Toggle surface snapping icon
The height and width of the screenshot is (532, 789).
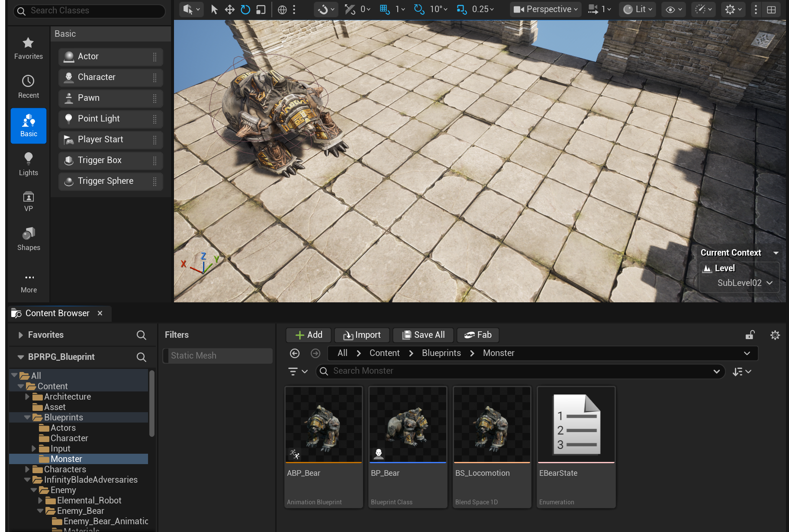tap(350, 9)
